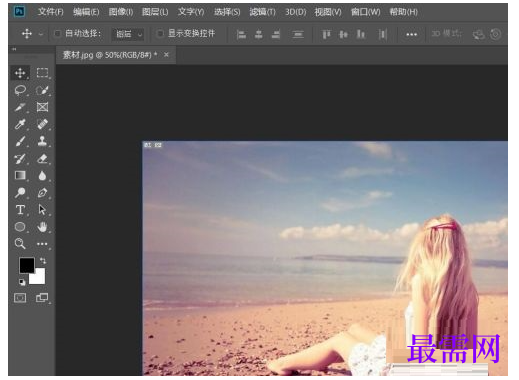Click the beach photo canvas

click(x=325, y=258)
